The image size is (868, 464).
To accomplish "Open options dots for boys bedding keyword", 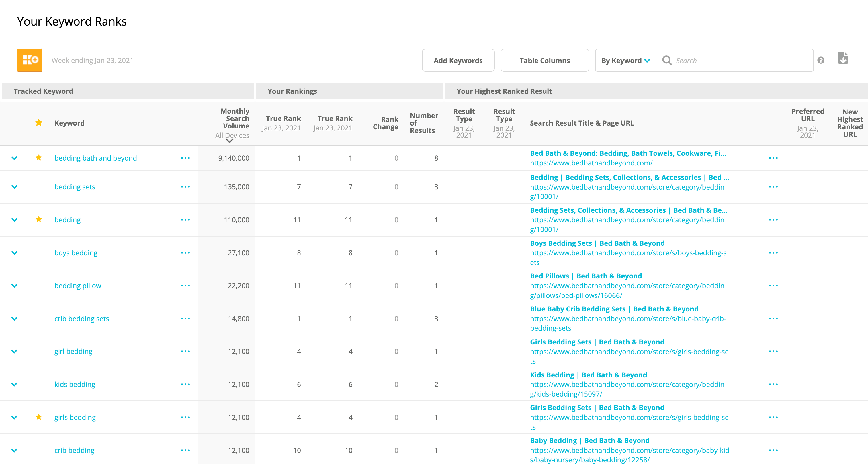I will (185, 253).
